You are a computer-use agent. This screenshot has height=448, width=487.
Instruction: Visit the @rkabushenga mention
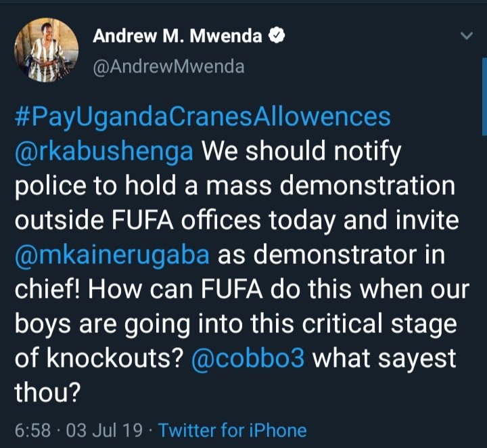pos(103,152)
